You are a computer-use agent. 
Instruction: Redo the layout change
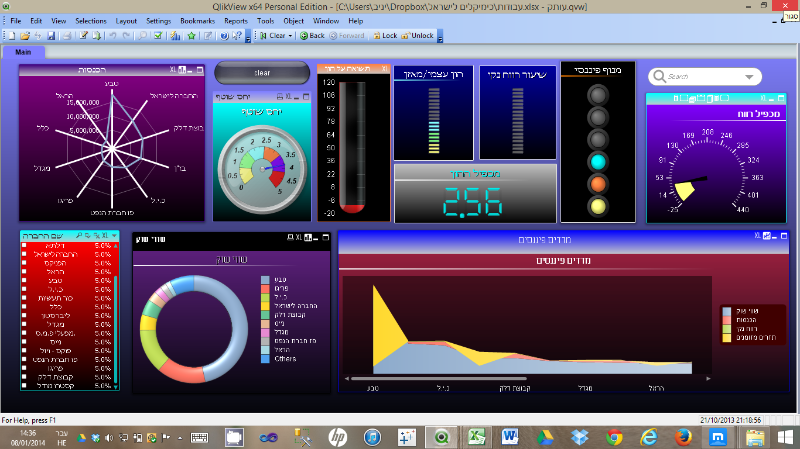[x=126, y=36]
